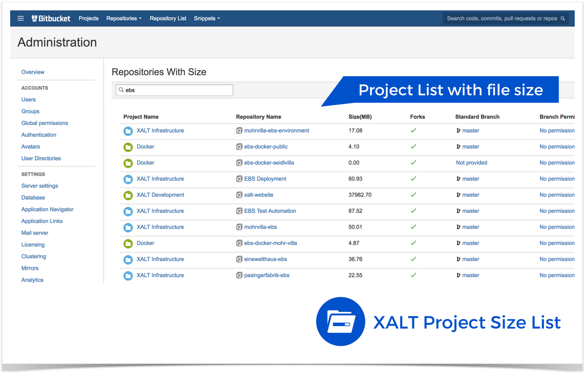
Task: Open einewelthaus-ebs repository link
Action: click(x=266, y=259)
